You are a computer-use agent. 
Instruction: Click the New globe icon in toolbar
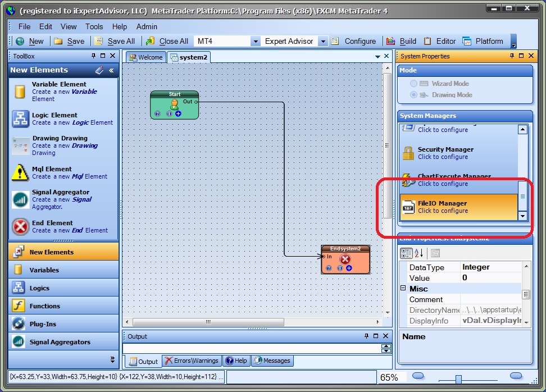pos(20,41)
